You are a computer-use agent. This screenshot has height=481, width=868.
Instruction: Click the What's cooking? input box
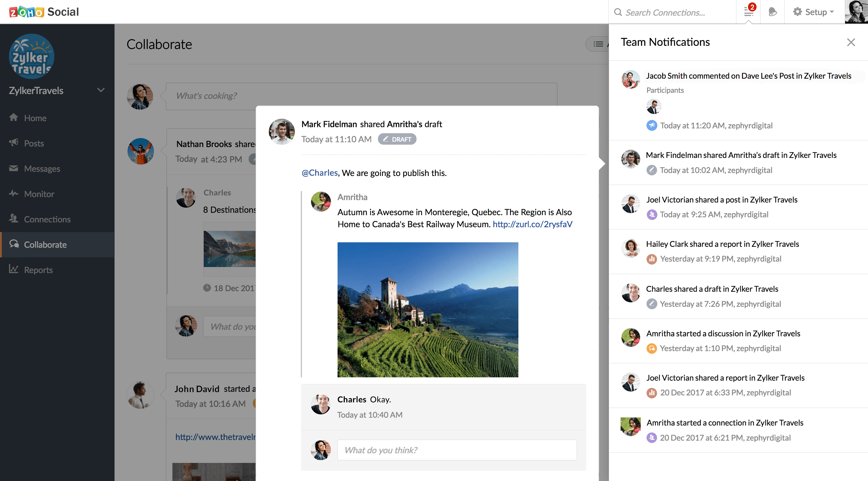[x=361, y=96]
